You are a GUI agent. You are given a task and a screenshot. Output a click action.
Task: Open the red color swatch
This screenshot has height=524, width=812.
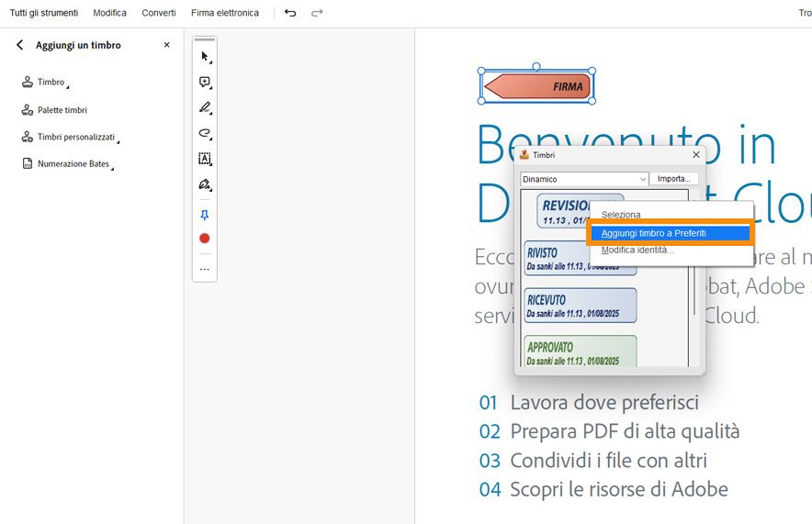coord(205,238)
